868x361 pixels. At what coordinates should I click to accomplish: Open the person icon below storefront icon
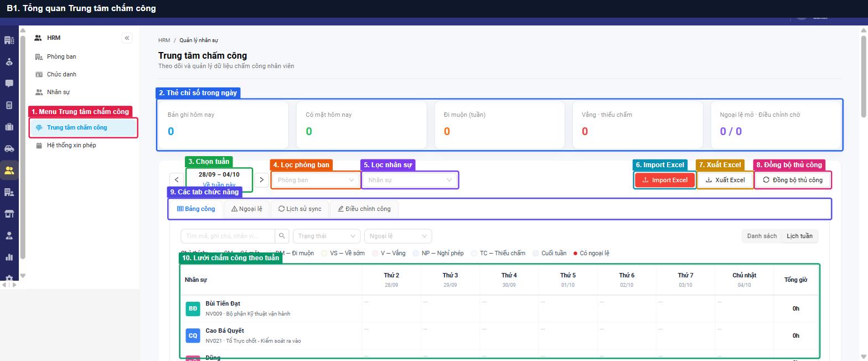tap(9, 235)
